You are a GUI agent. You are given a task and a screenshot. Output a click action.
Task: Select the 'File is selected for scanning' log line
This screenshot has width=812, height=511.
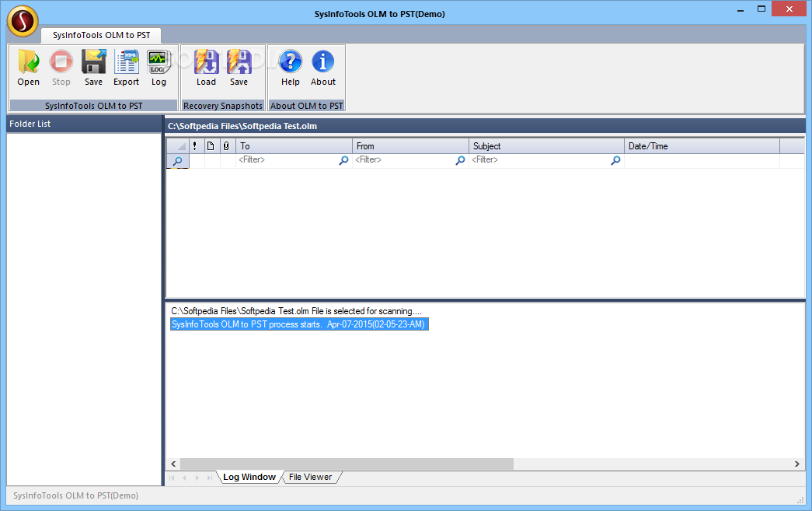click(296, 311)
